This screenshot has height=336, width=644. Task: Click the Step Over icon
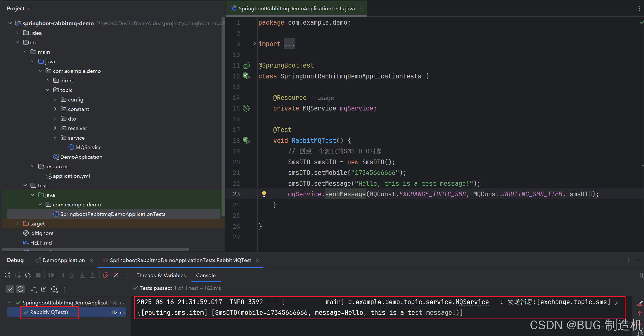click(72, 275)
